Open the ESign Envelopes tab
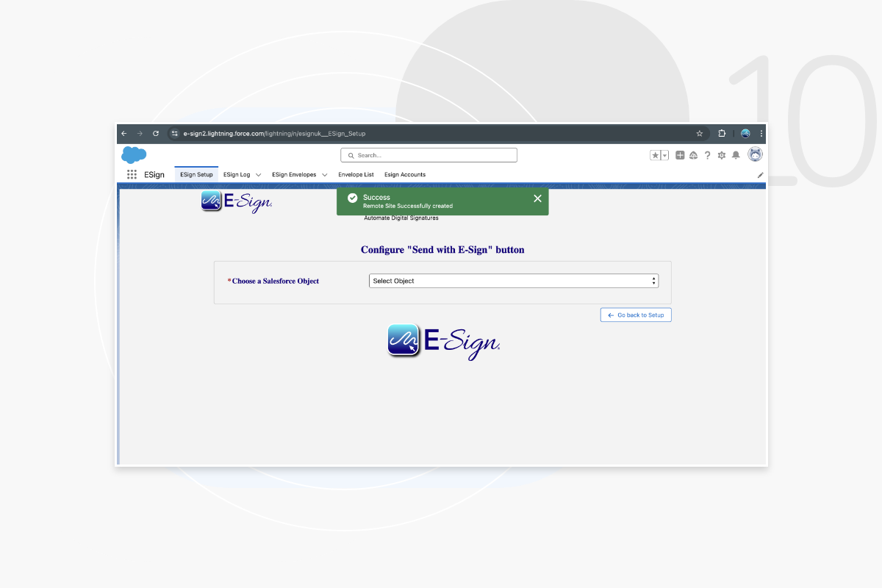The image size is (882, 588). [294, 174]
